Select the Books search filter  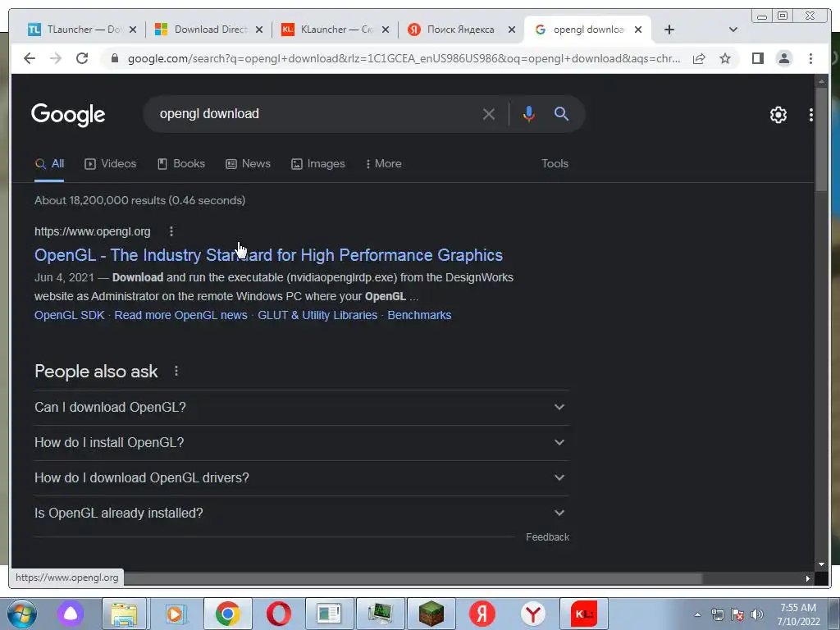pos(181,164)
